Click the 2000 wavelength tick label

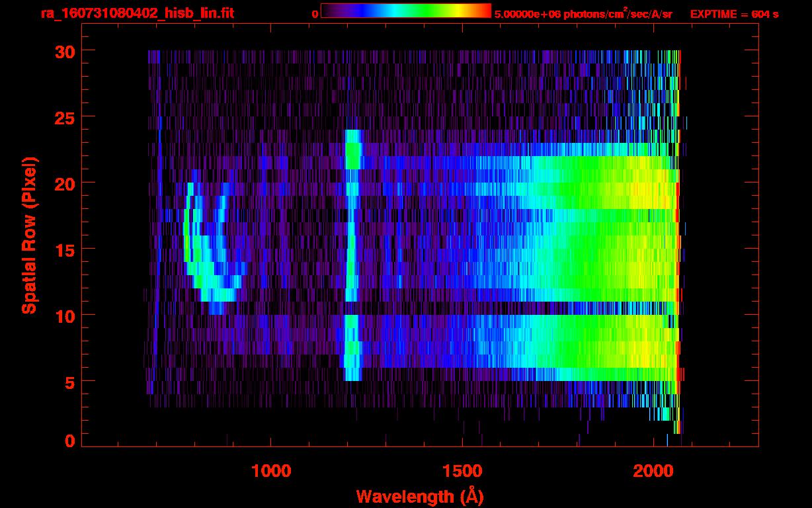pyautogui.click(x=653, y=471)
